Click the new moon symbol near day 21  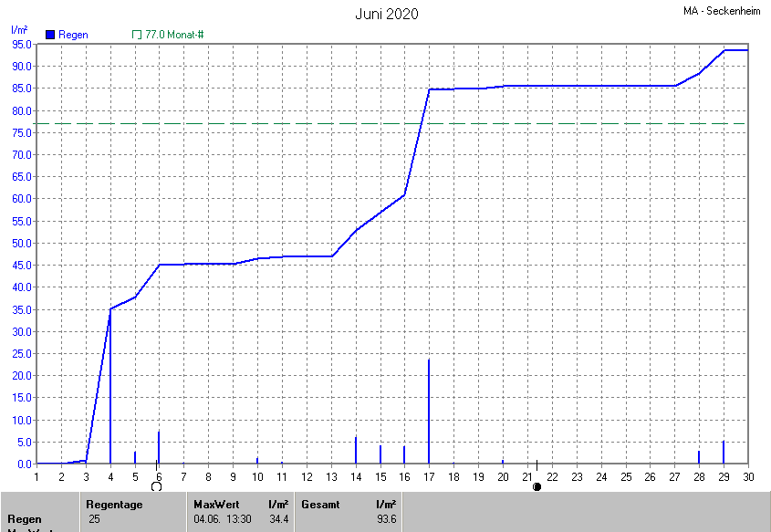537,486
